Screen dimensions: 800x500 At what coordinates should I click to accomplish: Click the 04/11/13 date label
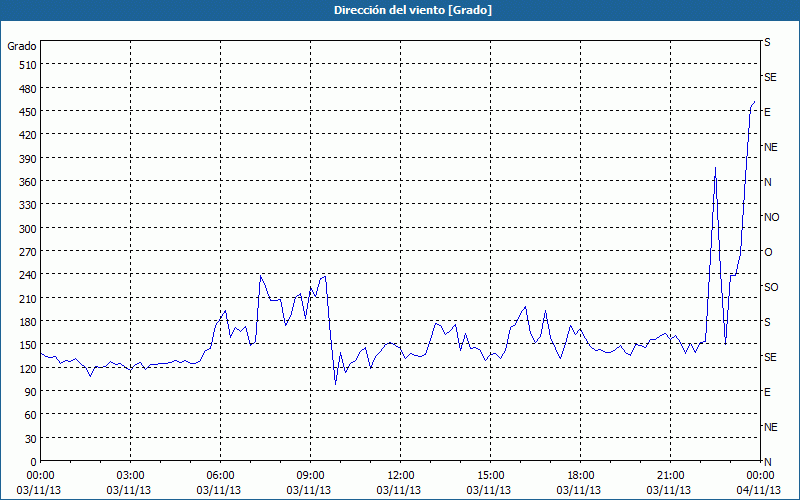(x=760, y=490)
